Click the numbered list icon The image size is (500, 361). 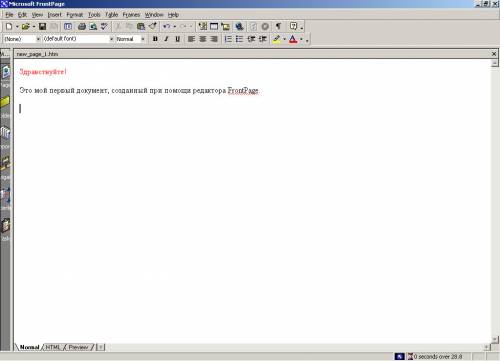point(228,39)
